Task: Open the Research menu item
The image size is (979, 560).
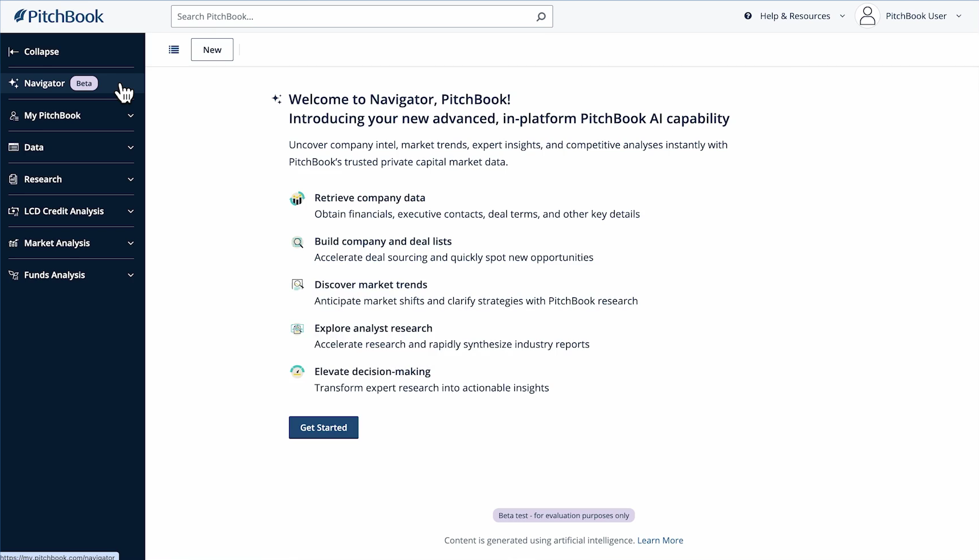Action: point(72,179)
